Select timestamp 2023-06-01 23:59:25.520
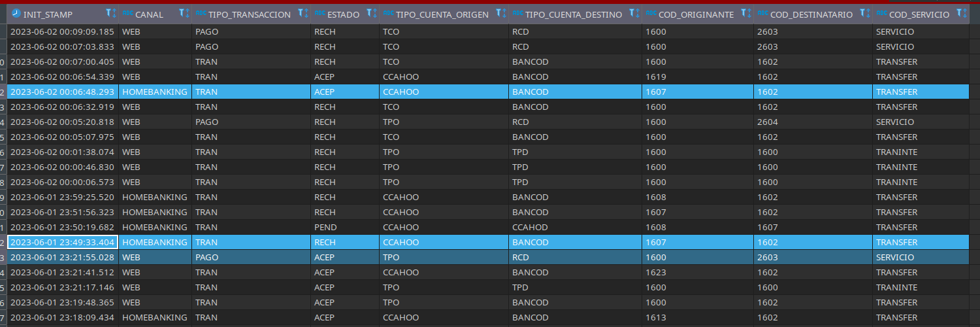Viewport: 980px width, 327px height. [63, 197]
